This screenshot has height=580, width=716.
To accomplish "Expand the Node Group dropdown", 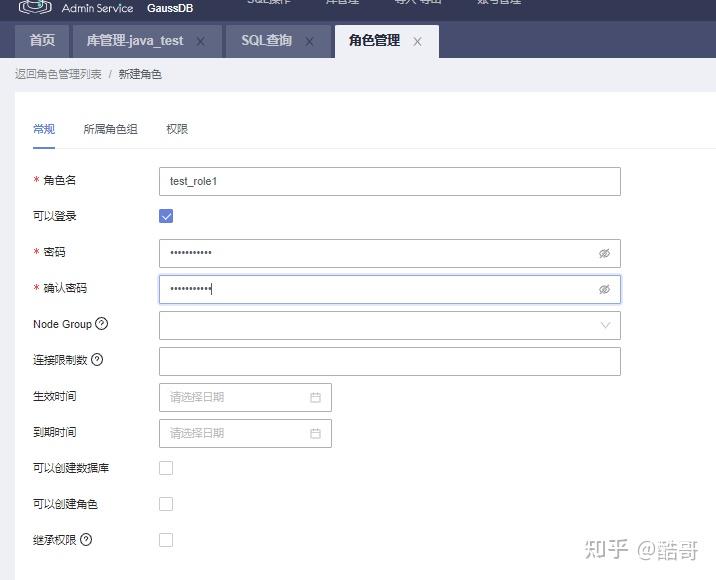I will coord(390,325).
